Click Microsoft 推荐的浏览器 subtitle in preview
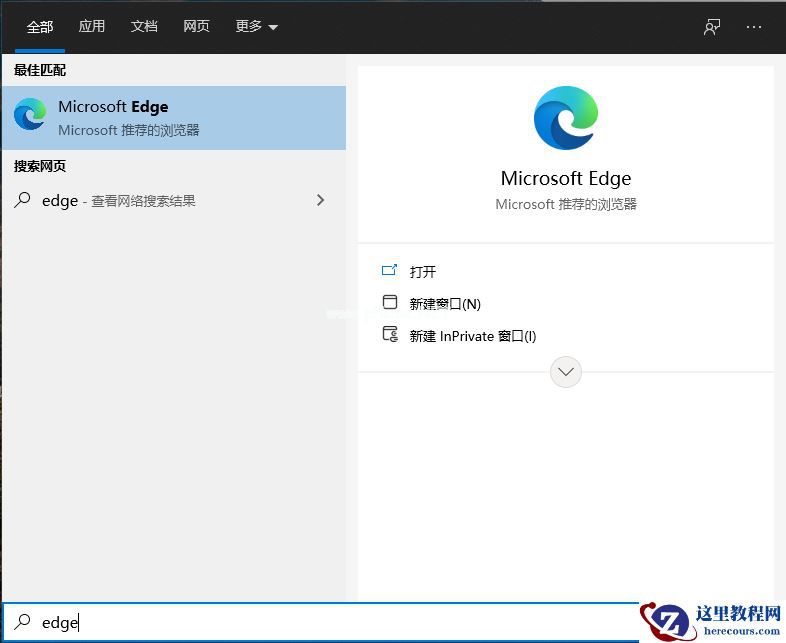786x643 pixels. (x=566, y=204)
